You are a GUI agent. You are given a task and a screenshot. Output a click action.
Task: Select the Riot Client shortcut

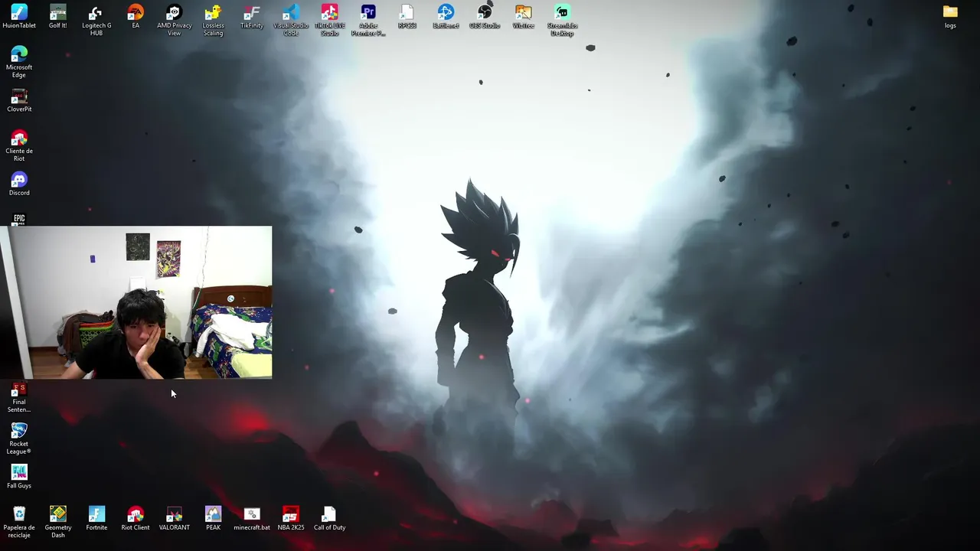tap(136, 518)
